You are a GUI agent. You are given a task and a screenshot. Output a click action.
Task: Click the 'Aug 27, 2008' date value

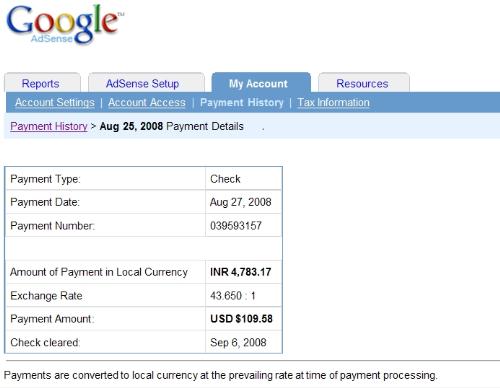241,202
